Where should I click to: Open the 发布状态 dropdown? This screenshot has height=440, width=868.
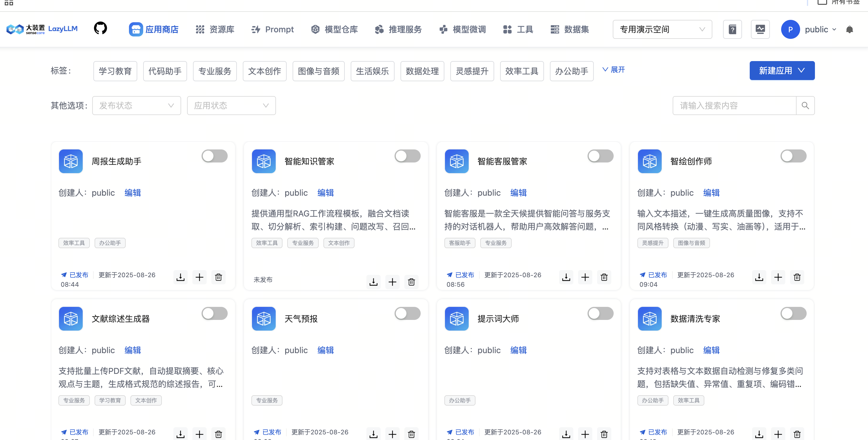point(136,106)
